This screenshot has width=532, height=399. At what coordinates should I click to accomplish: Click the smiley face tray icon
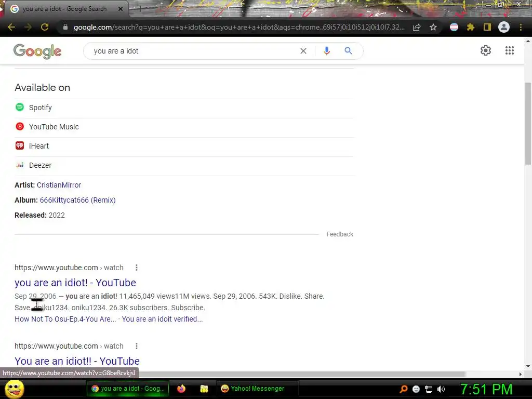point(416,389)
